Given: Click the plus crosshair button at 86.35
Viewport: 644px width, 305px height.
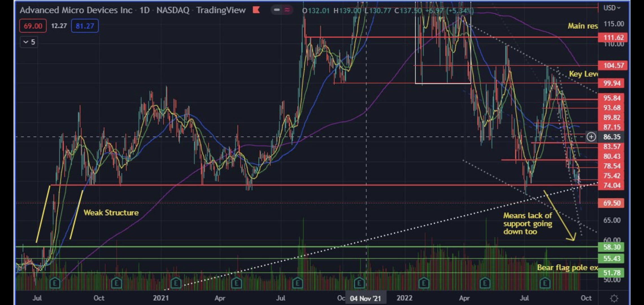Looking at the screenshot, I should tap(591, 137).
